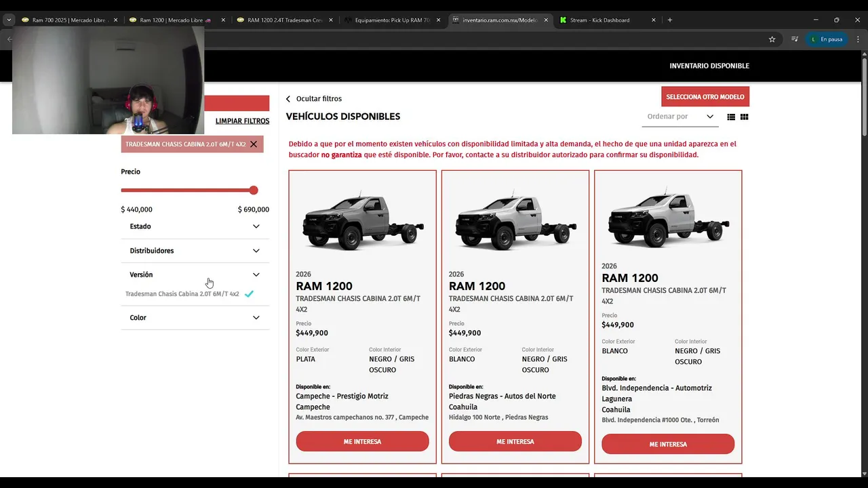The image size is (868, 488).
Task: Switch to list view layout icon
Action: pos(731,117)
